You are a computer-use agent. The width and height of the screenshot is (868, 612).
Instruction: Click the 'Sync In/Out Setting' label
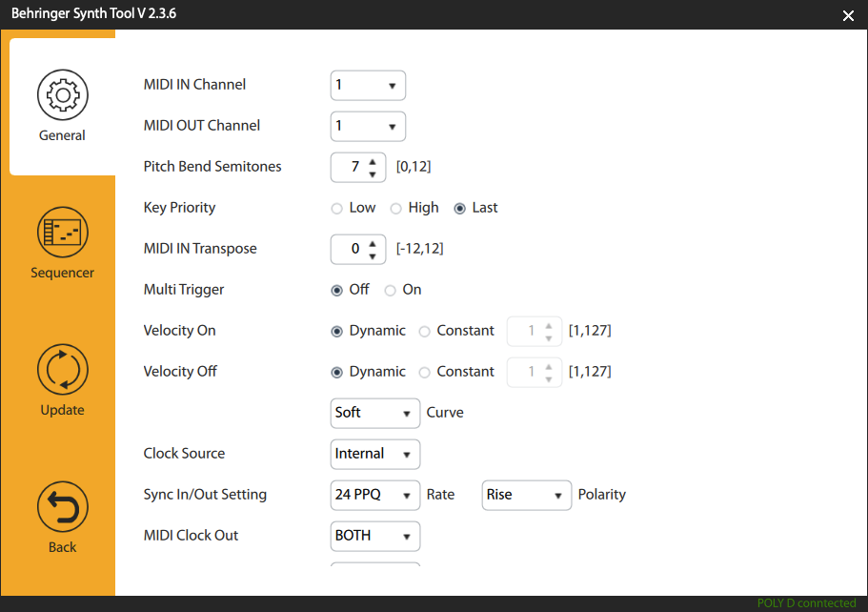pyautogui.click(x=205, y=495)
